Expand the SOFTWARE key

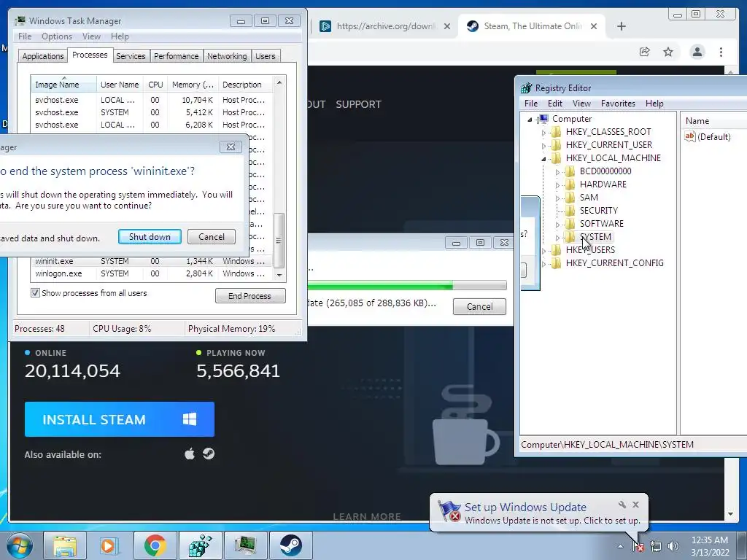(x=557, y=225)
